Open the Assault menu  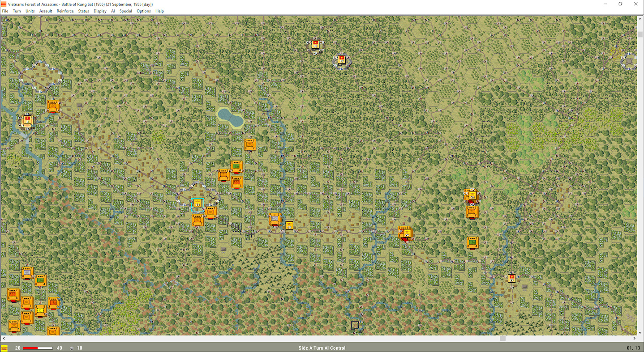click(x=46, y=11)
